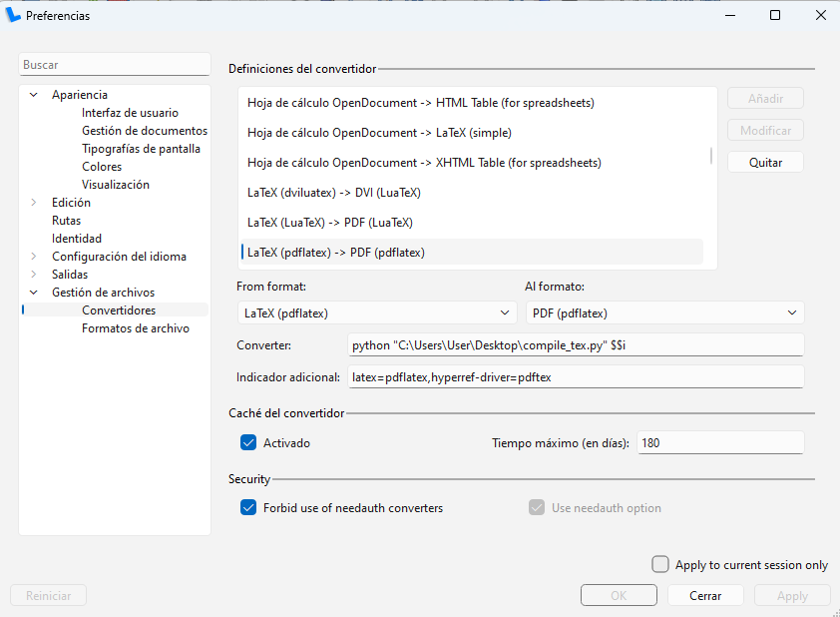Click the LyX app icon in title bar
Screen dimensions: 840x617
click(x=14, y=15)
